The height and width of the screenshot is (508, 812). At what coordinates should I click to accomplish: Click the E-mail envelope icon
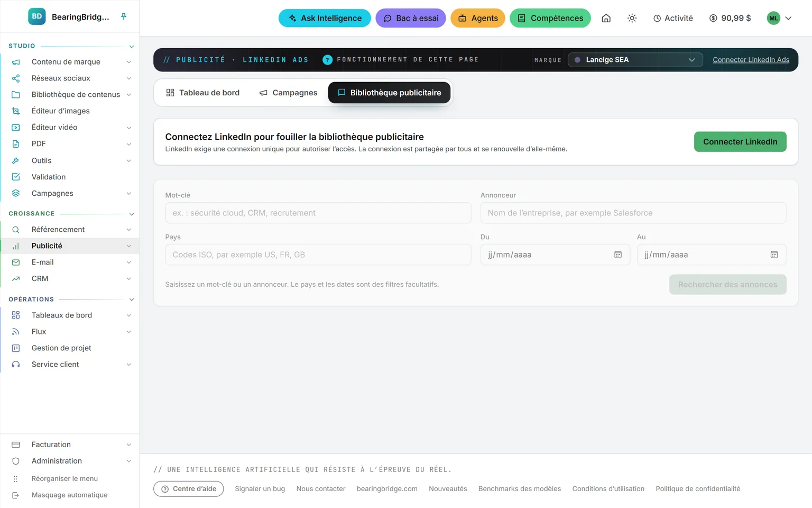click(x=16, y=262)
